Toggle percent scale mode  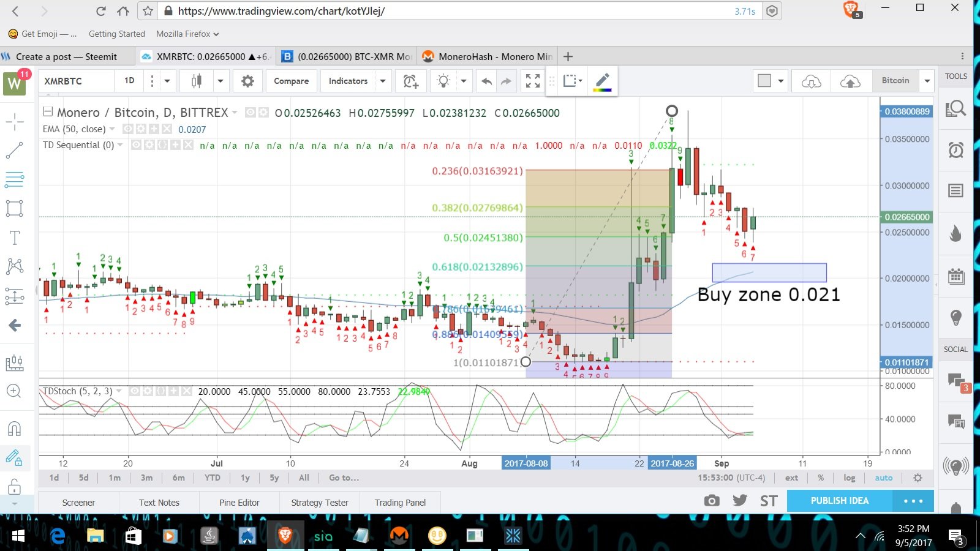pos(821,478)
